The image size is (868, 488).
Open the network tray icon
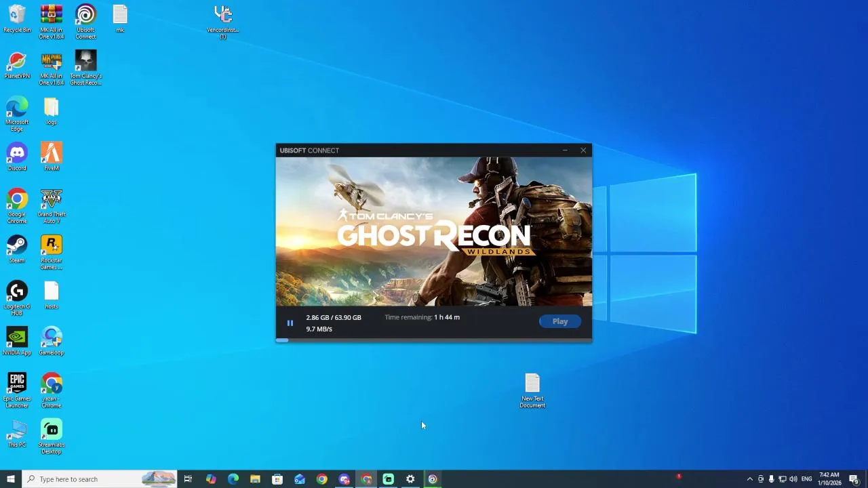(x=783, y=479)
